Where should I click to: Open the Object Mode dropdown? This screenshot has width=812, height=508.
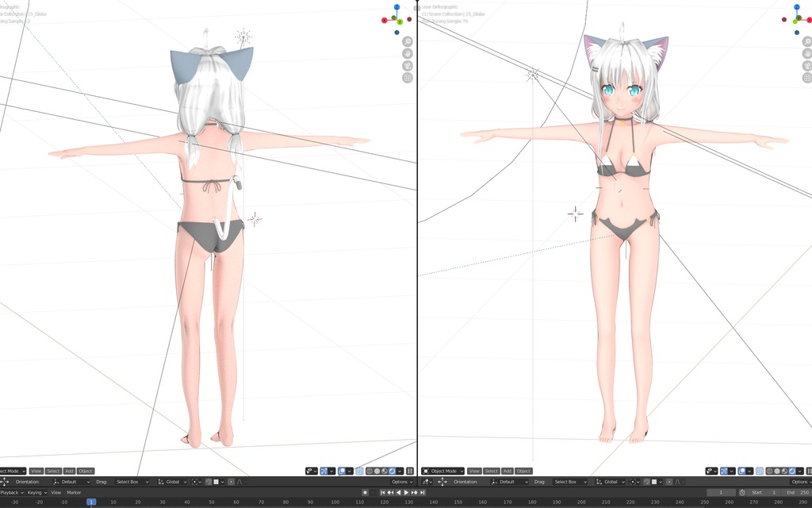coord(442,471)
